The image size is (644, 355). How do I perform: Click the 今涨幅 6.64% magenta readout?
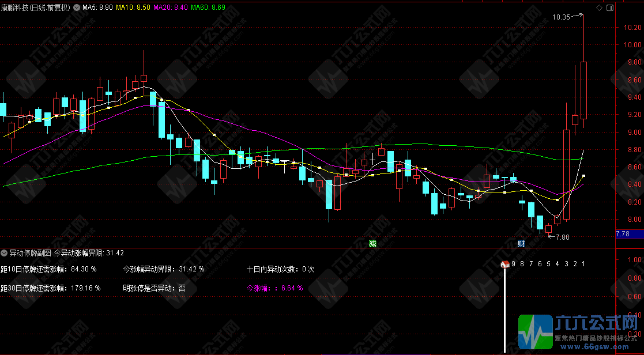click(x=274, y=288)
